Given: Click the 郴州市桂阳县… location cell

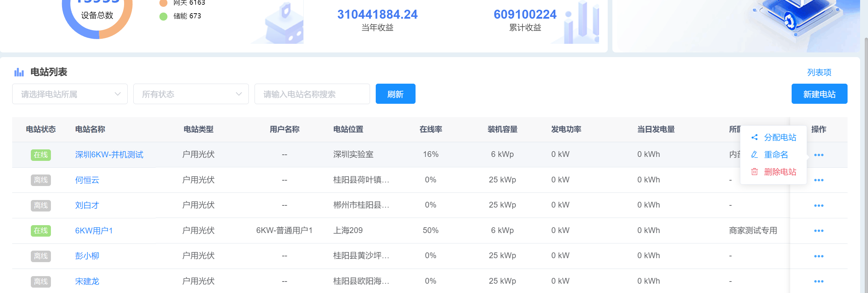Looking at the screenshot, I should 361,205.
